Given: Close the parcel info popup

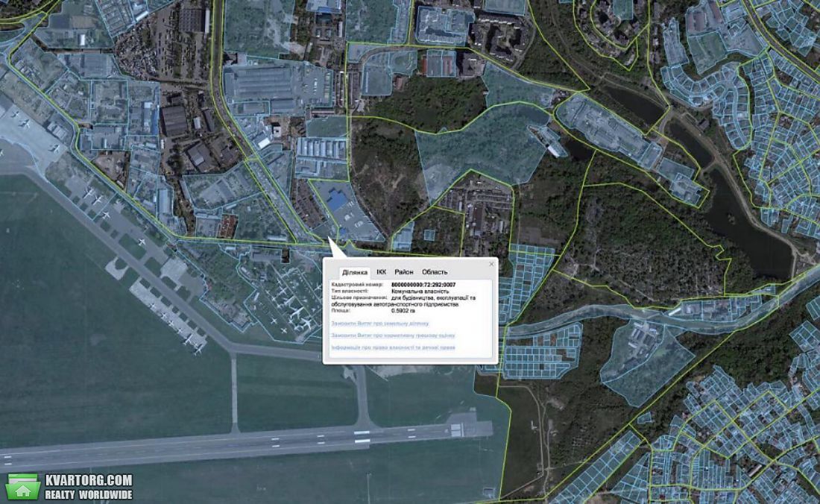Looking at the screenshot, I should tap(491, 264).
